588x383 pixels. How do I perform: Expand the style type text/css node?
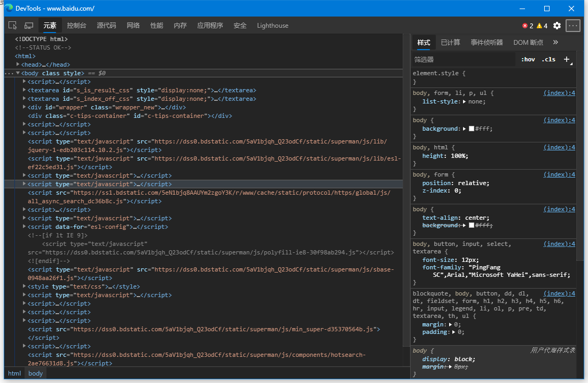(x=25, y=286)
